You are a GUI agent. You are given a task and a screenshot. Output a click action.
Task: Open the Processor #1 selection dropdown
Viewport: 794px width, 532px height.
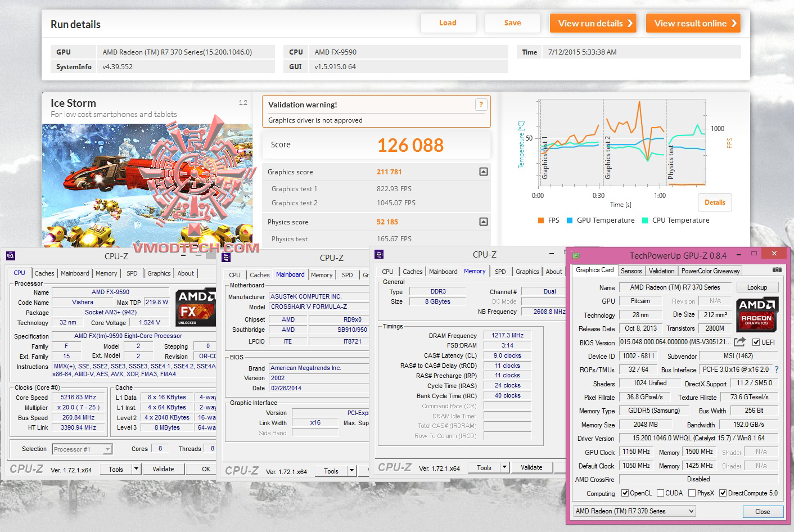click(82, 449)
